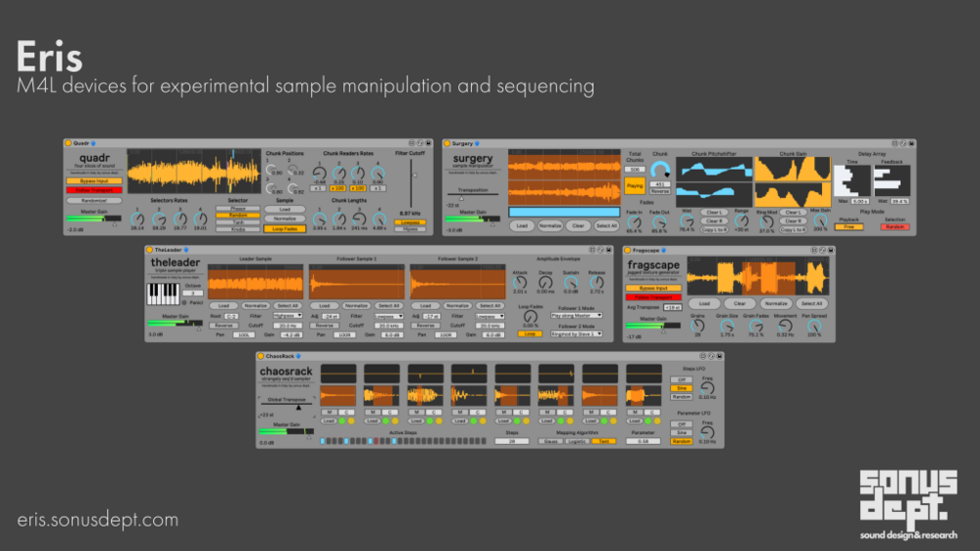
Task: Click Quadr Chunk Readers Rates knob 1
Action: 320,173
